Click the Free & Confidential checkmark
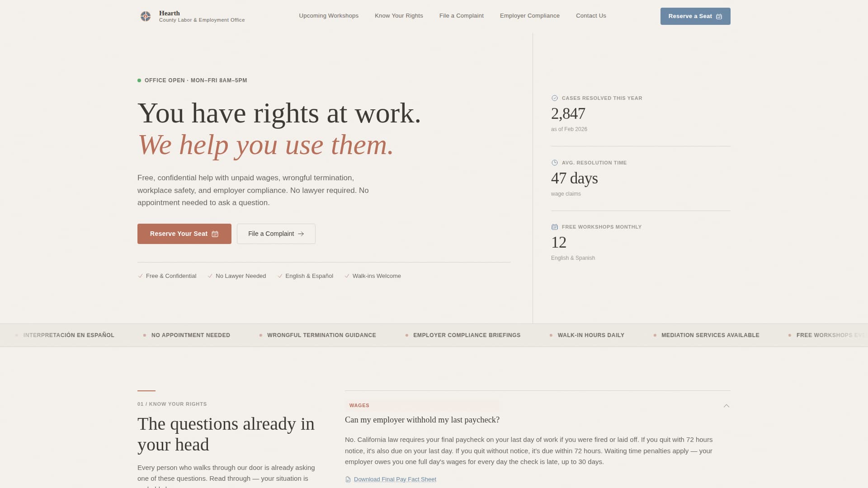 click(x=140, y=276)
